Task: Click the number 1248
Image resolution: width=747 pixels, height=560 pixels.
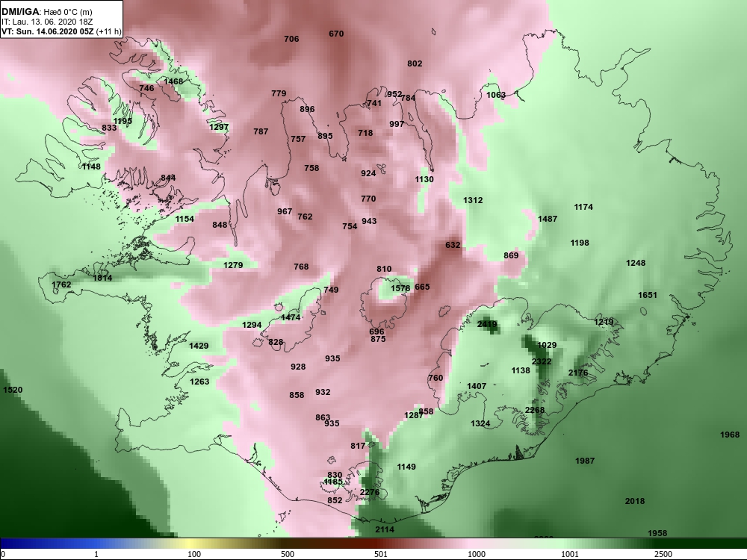Action: click(636, 264)
